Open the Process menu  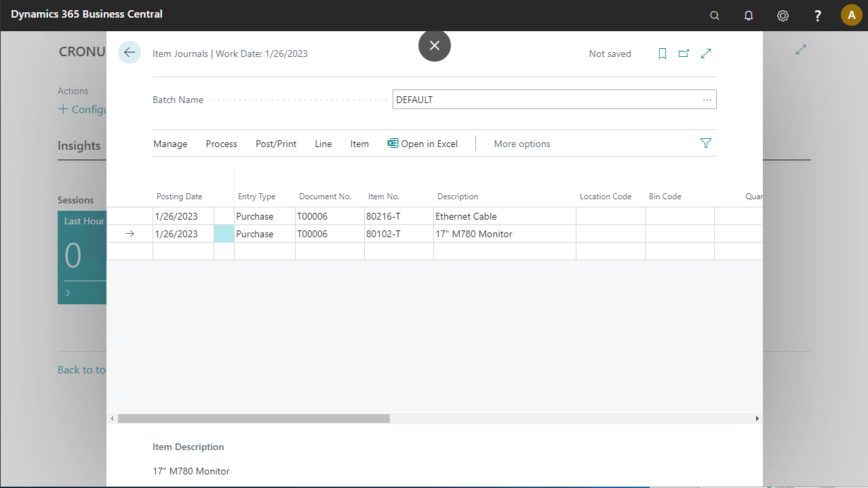pyautogui.click(x=222, y=144)
